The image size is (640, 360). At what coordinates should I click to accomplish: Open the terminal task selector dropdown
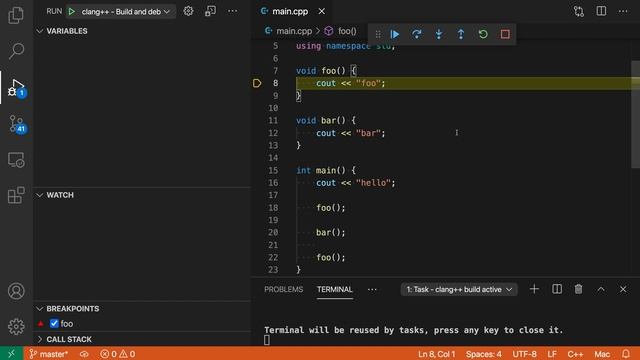point(459,289)
